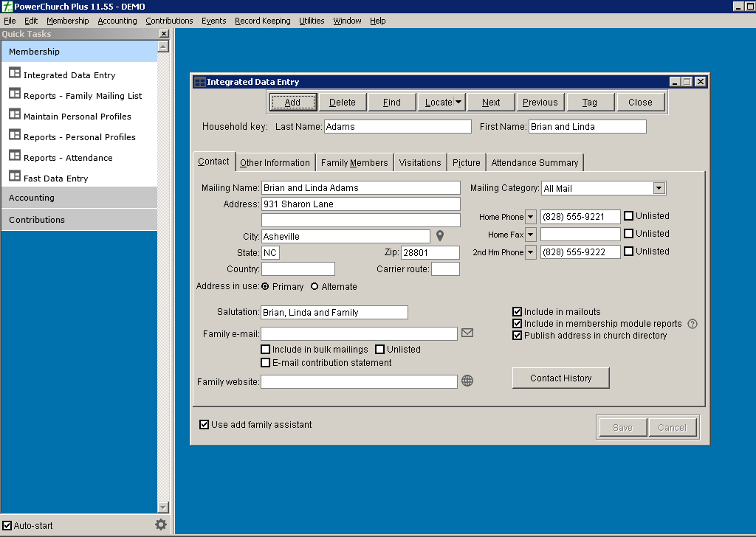Open the Membership menu
The height and width of the screenshot is (537, 756).
[67, 21]
